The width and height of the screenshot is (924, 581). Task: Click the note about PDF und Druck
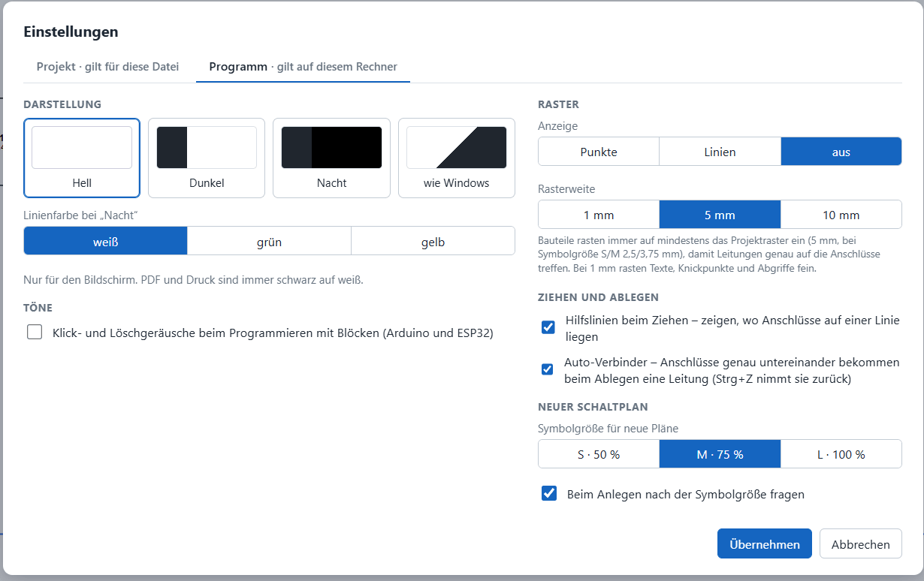click(x=194, y=281)
